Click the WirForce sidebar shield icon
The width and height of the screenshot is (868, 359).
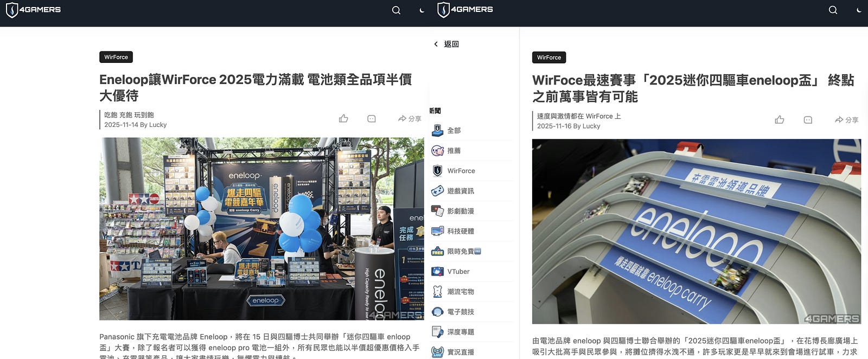437,171
